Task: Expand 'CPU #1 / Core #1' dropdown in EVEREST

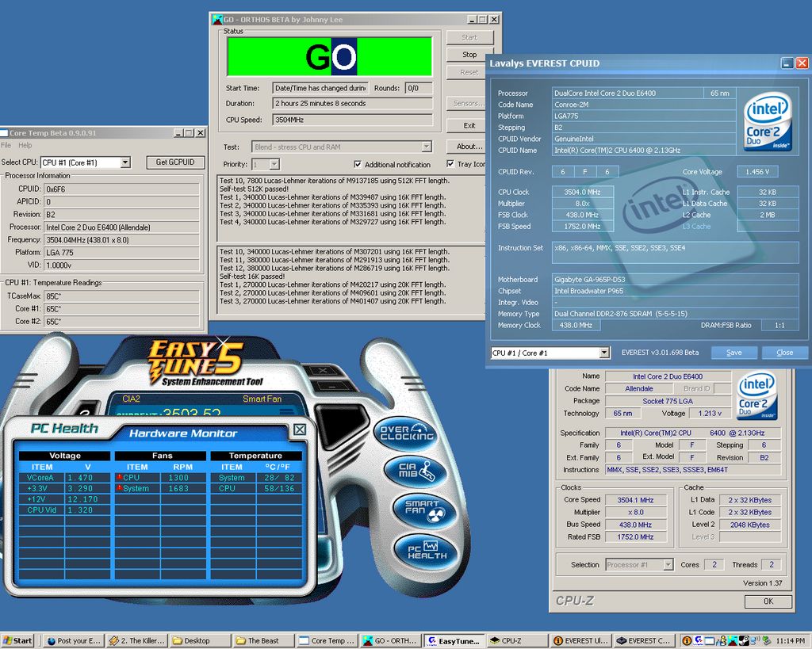Action: tap(603, 353)
